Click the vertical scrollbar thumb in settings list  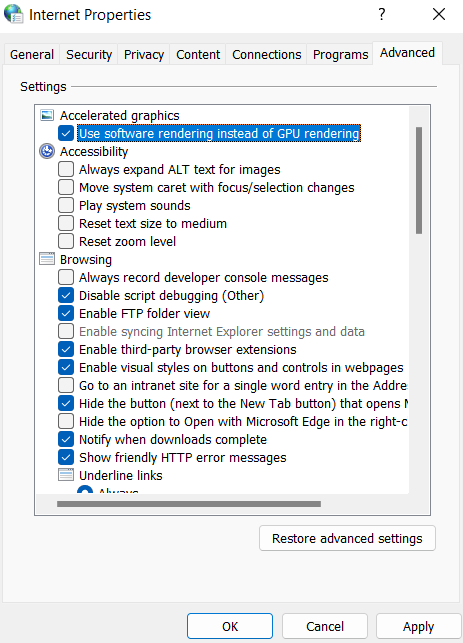(x=419, y=180)
